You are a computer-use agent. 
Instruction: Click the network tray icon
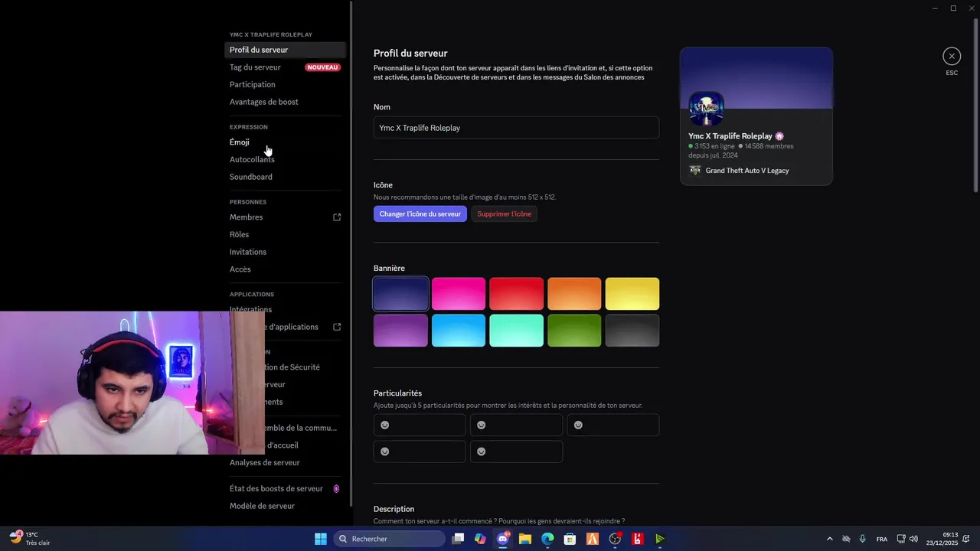tap(901, 539)
